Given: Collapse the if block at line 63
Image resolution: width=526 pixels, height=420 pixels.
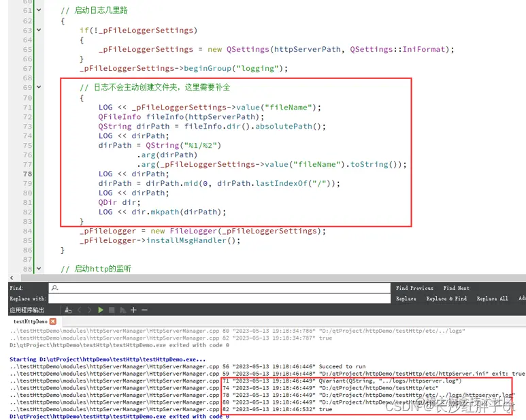Looking at the screenshot, I should [x=39, y=30].
